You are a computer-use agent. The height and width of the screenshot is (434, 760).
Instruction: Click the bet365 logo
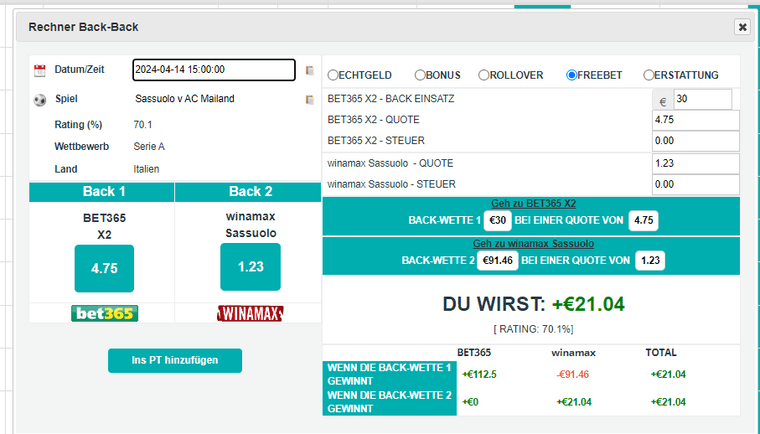[105, 313]
